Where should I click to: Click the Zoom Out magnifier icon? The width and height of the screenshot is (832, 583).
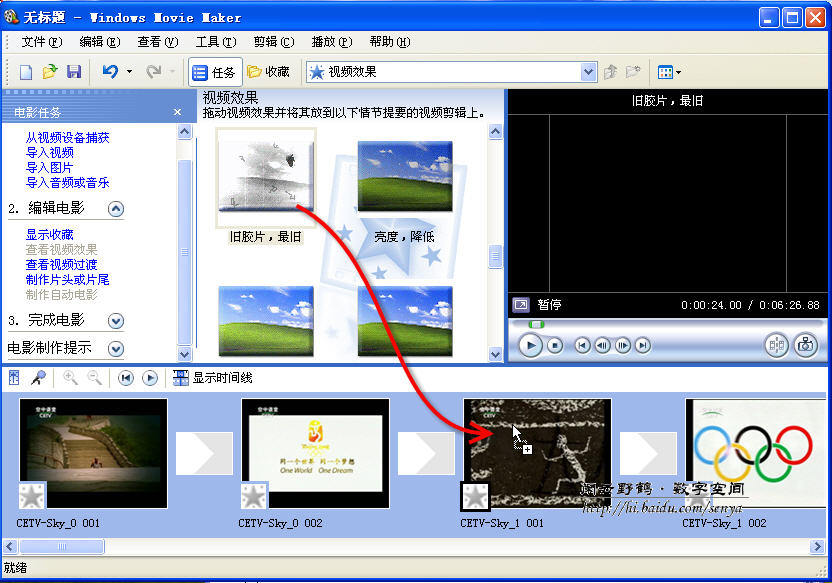tap(94, 378)
